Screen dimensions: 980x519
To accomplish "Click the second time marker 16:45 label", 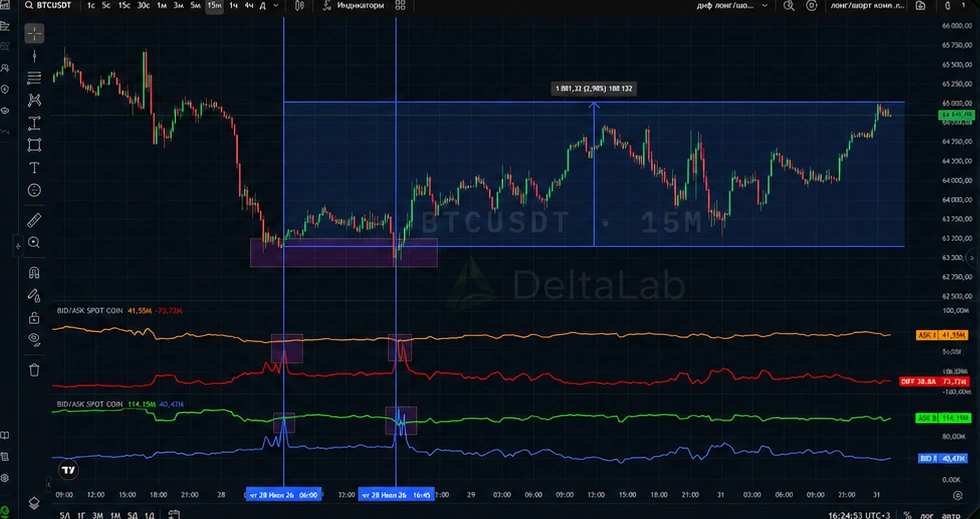I will [x=396, y=495].
